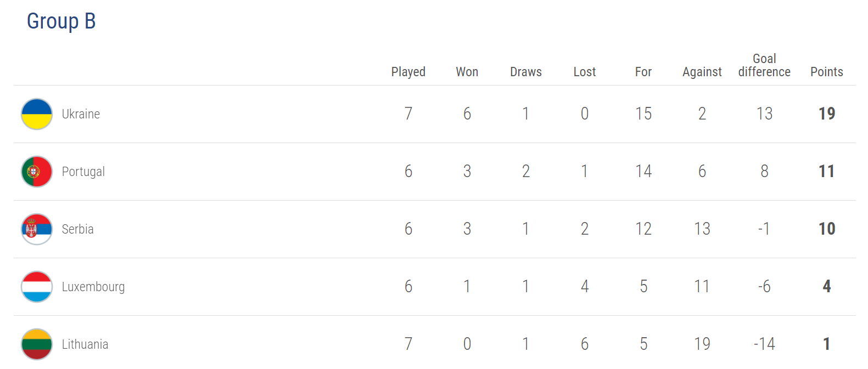This screenshot has width=868, height=369.
Task: Click the Lost column header
Action: (584, 72)
